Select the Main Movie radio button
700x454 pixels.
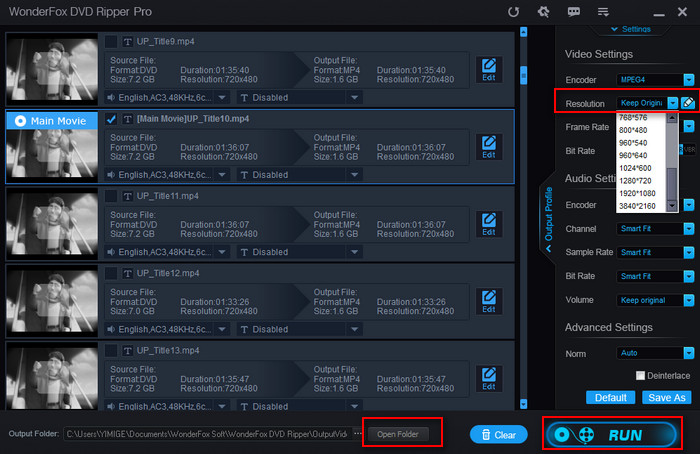point(20,121)
